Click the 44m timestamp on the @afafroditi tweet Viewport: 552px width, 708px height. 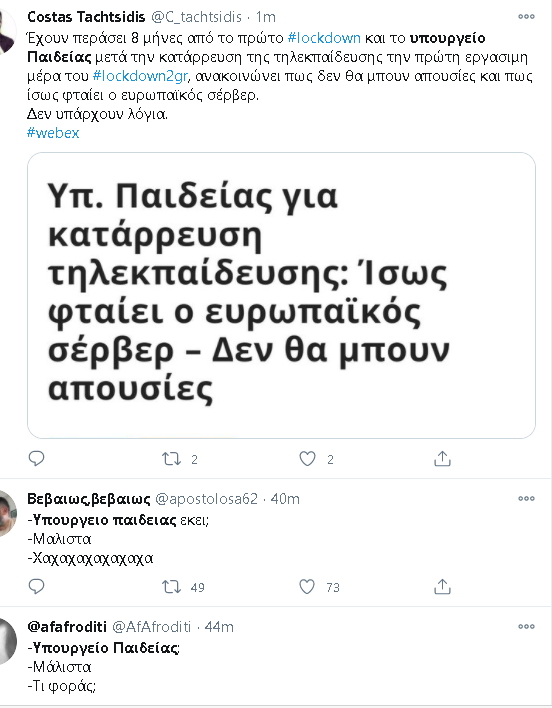click(x=219, y=627)
